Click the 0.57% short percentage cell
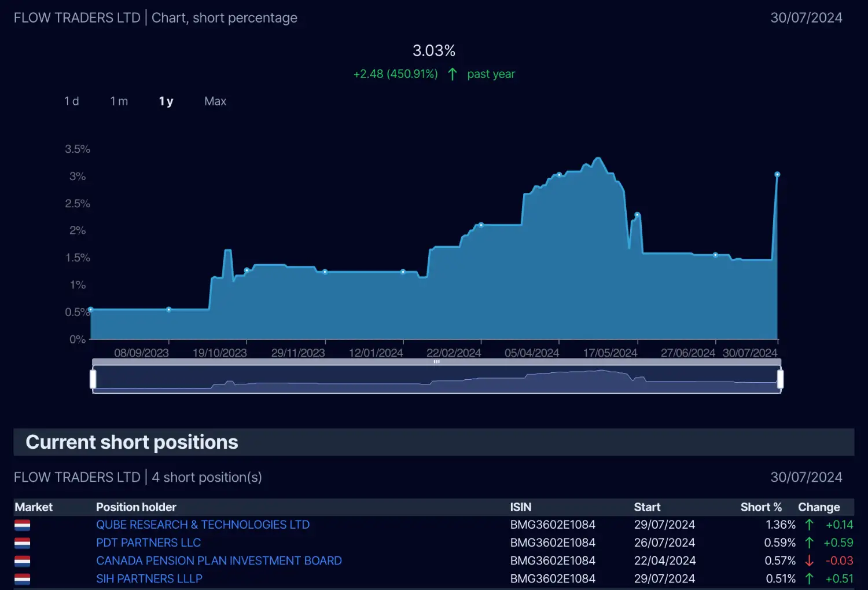This screenshot has width=868, height=590. pyautogui.click(x=780, y=560)
